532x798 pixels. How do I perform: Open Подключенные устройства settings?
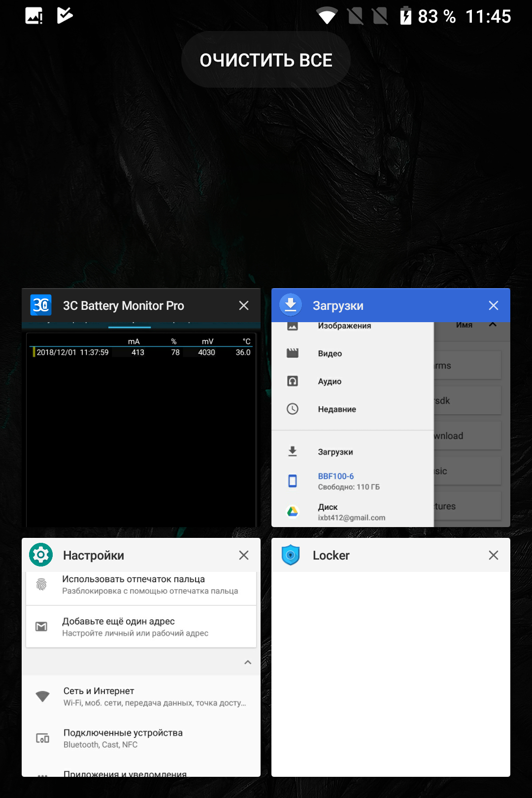coord(141,738)
